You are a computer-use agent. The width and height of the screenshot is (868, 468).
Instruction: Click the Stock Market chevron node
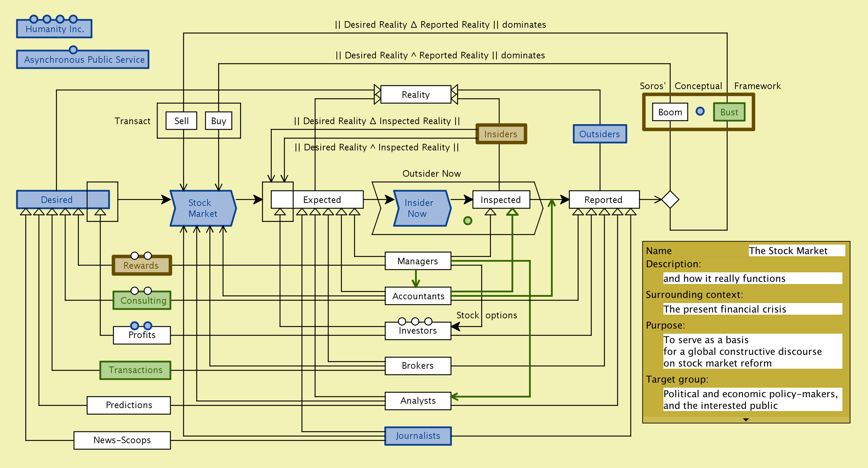[x=203, y=208]
